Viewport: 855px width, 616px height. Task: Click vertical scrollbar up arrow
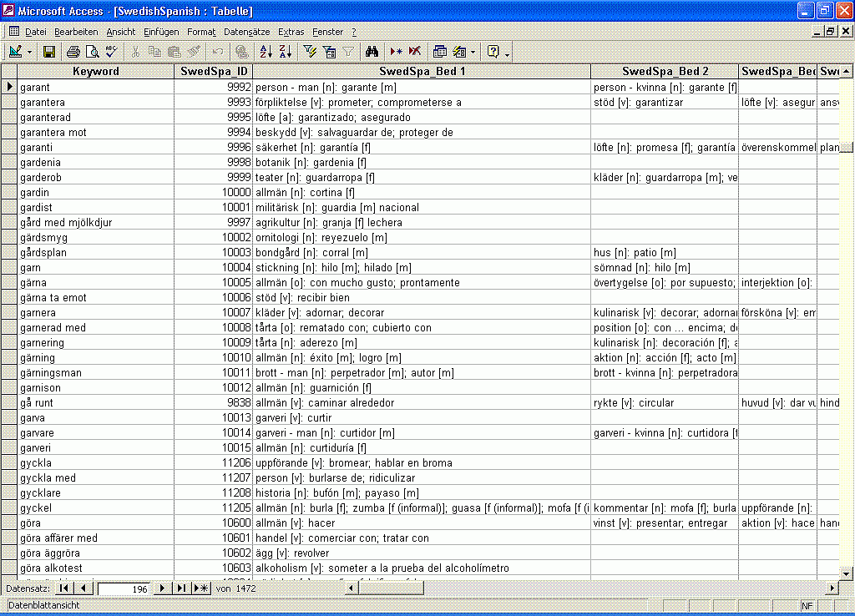(x=846, y=71)
